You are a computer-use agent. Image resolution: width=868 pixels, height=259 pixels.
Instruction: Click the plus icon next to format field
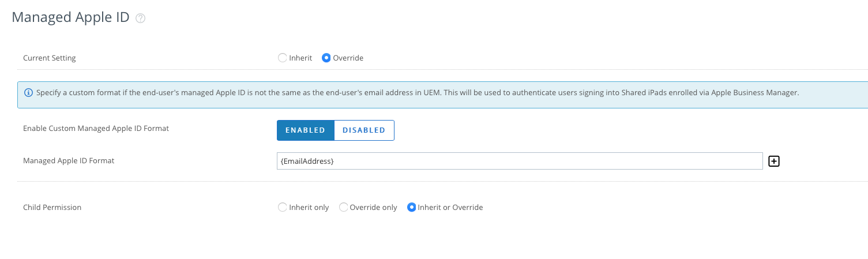pyautogui.click(x=774, y=162)
